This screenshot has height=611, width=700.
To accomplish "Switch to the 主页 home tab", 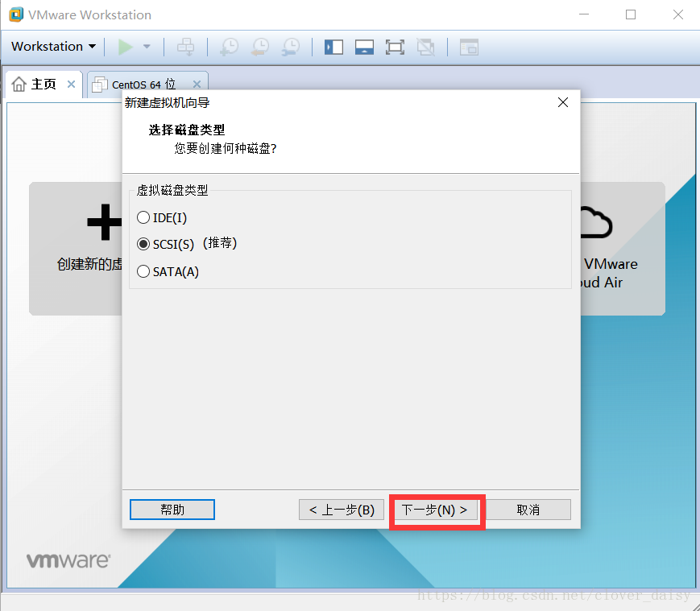I will pyautogui.click(x=43, y=84).
